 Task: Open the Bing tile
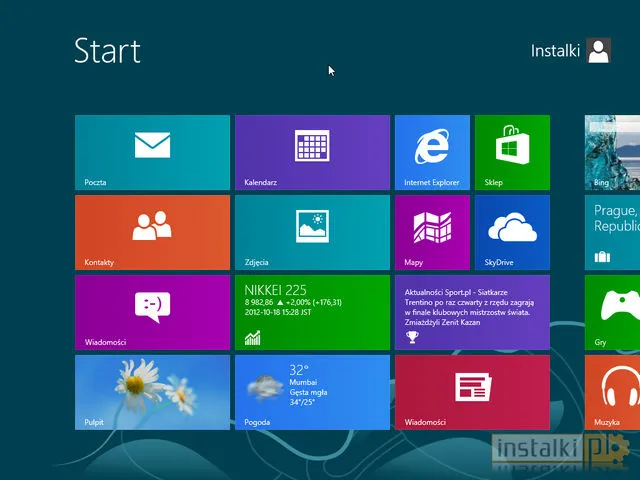tap(612, 152)
